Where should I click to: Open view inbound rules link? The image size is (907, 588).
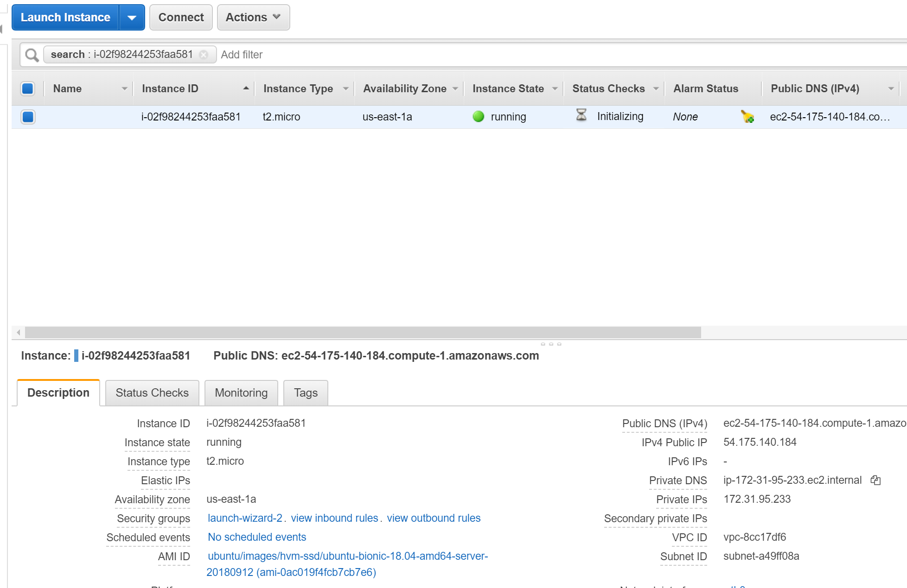coord(334,518)
